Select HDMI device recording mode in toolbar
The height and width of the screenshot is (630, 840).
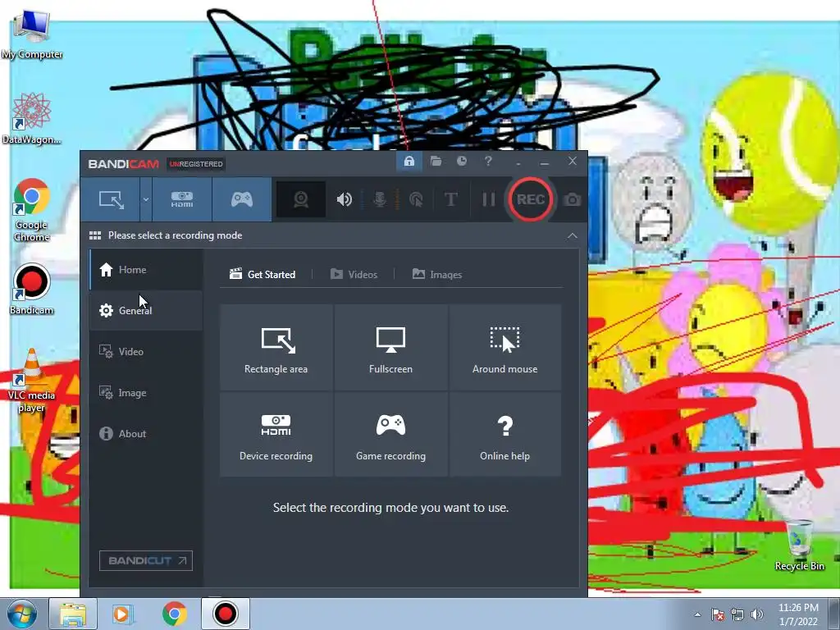tap(182, 199)
